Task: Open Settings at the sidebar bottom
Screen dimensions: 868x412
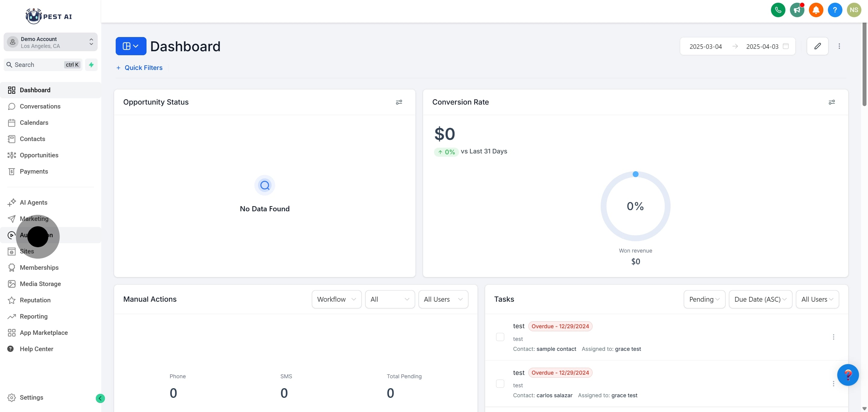Action: click(31, 398)
